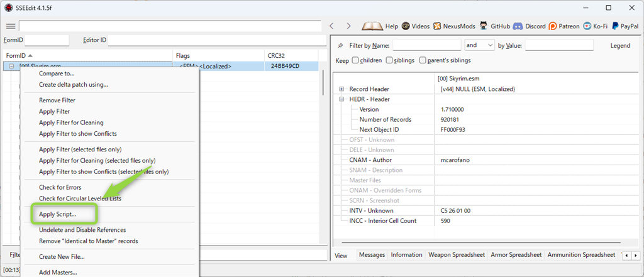Screen dimensions: 644x277
Task: Open the Armor Spreadsheet tab
Action: click(516, 255)
